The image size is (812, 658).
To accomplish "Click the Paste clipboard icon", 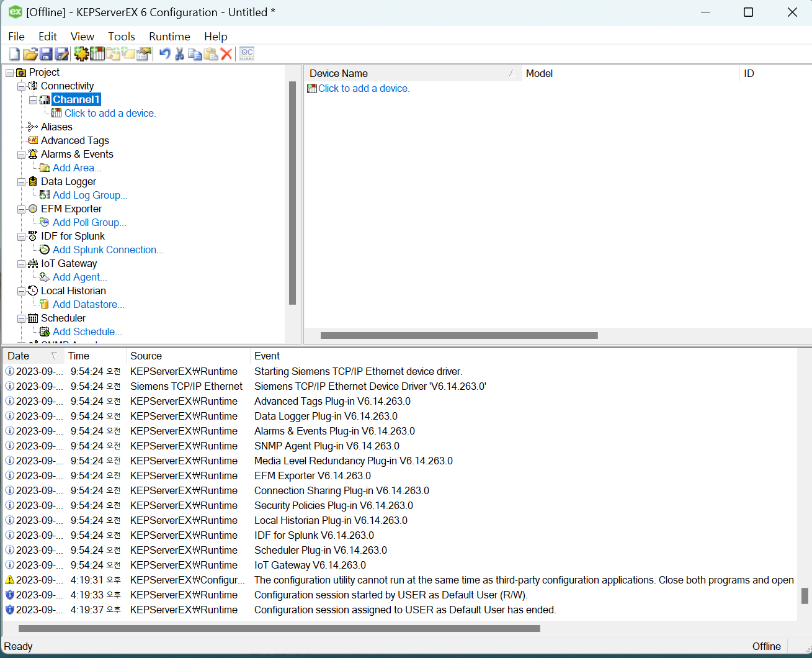I will coord(211,54).
